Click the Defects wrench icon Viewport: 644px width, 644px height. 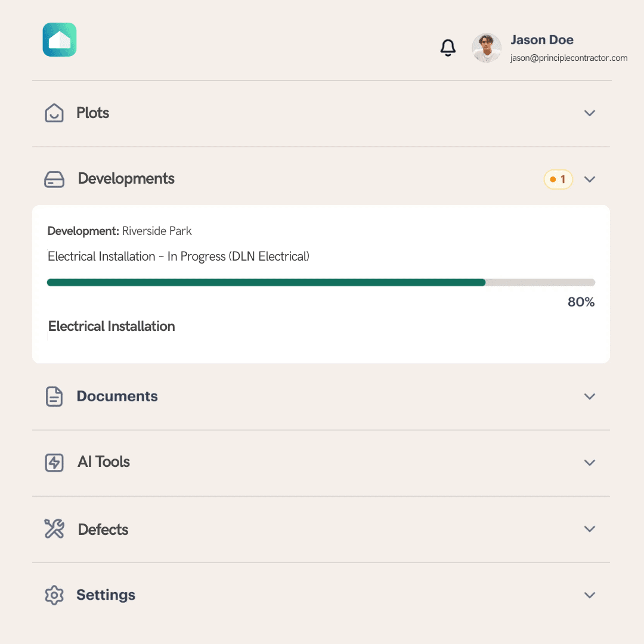[54, 529]
